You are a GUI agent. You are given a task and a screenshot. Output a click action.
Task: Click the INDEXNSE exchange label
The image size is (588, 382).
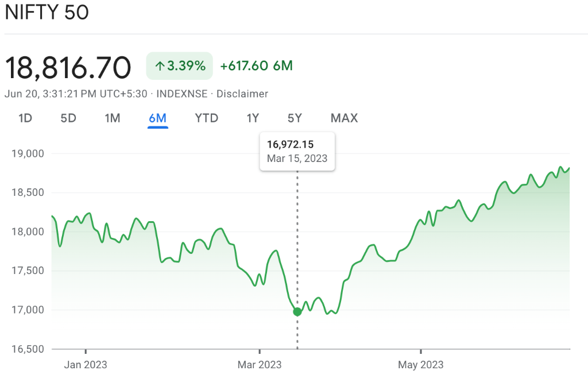click(x=182, y=94)
